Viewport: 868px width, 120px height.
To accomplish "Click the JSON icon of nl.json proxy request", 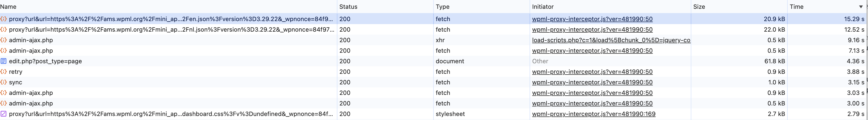I will click(x=4, y=29).
